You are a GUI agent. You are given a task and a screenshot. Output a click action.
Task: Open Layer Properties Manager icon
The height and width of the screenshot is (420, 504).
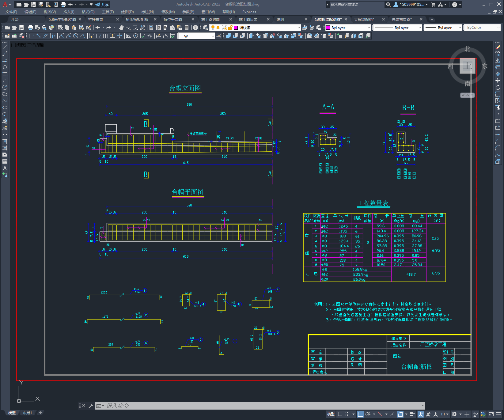(x=205, y=28)
